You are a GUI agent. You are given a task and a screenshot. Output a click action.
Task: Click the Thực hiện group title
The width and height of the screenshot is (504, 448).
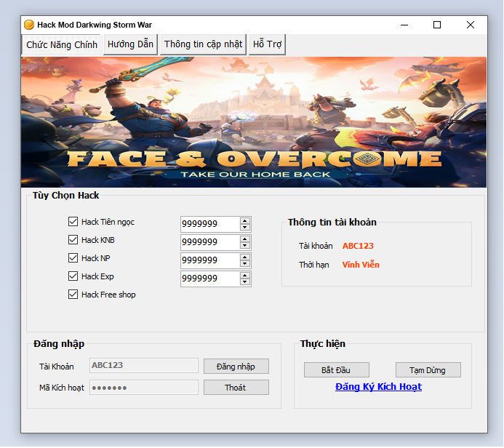(x=323, y=343)
